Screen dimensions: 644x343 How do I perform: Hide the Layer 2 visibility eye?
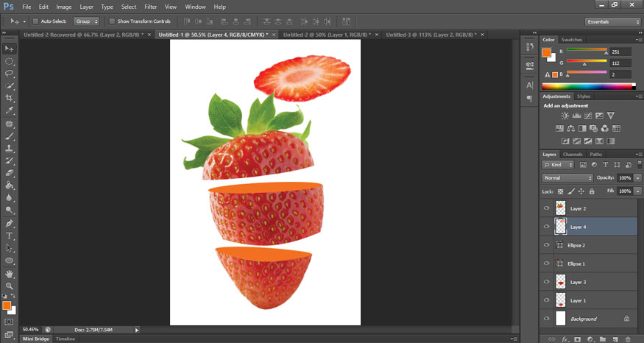click(x=546, y=208)
